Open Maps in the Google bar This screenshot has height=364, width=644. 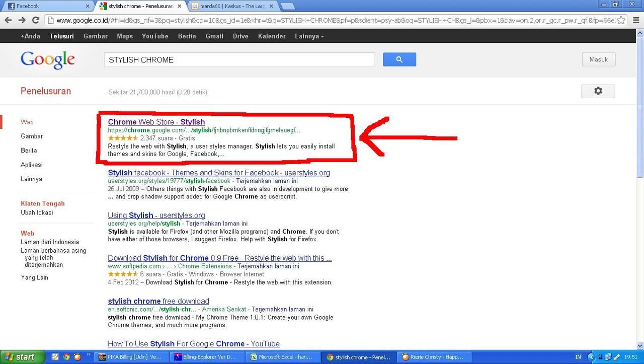click(125, 36)
